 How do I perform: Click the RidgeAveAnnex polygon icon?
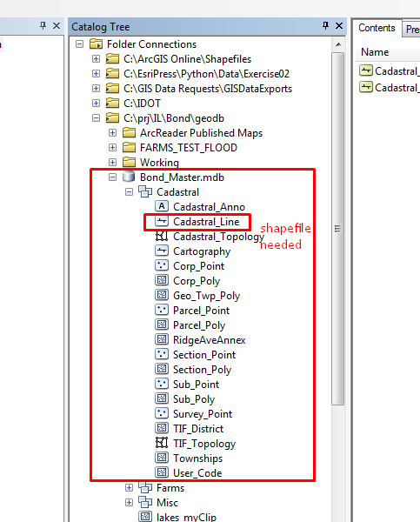pyautogui.click(x=162, y=339)
